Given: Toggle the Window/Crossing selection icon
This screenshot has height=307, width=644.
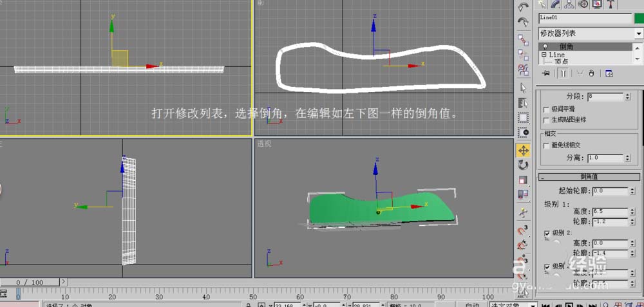Looking at the screenshot, I should [x=523, y=133].
